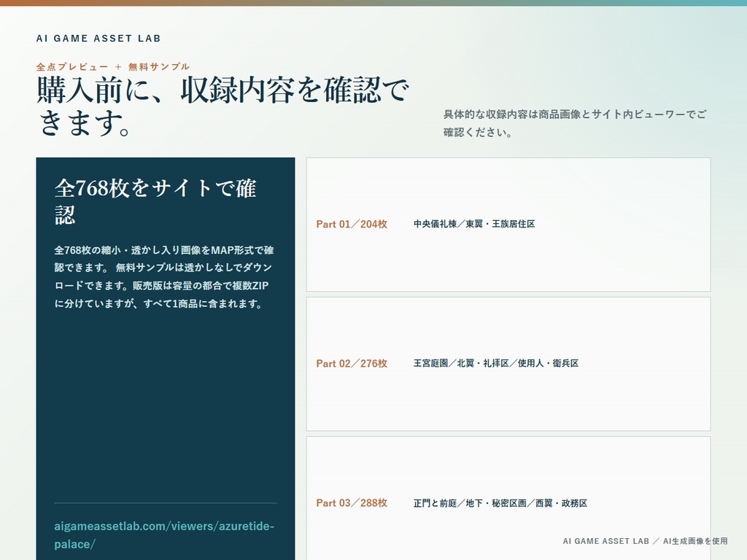
Task: Click the 王宮庭園／北翼・礼拝区／使用人・衛兵区 description
Action: click(x=496, y=363)
